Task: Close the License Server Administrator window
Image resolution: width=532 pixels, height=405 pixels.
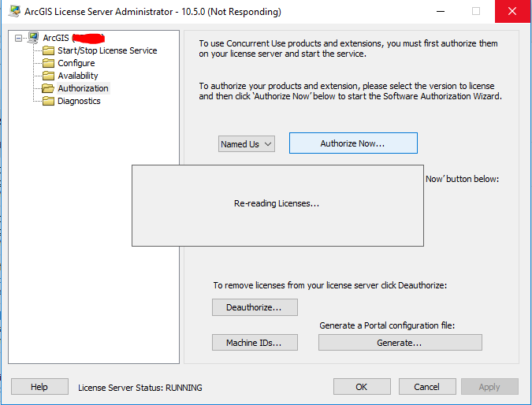Action: pyautogui.click(x=512, y=11)
